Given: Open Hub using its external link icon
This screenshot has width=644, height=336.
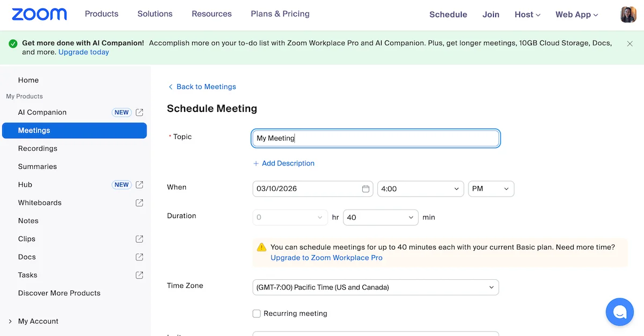Looking at the screenshot, I should point(139,184).
